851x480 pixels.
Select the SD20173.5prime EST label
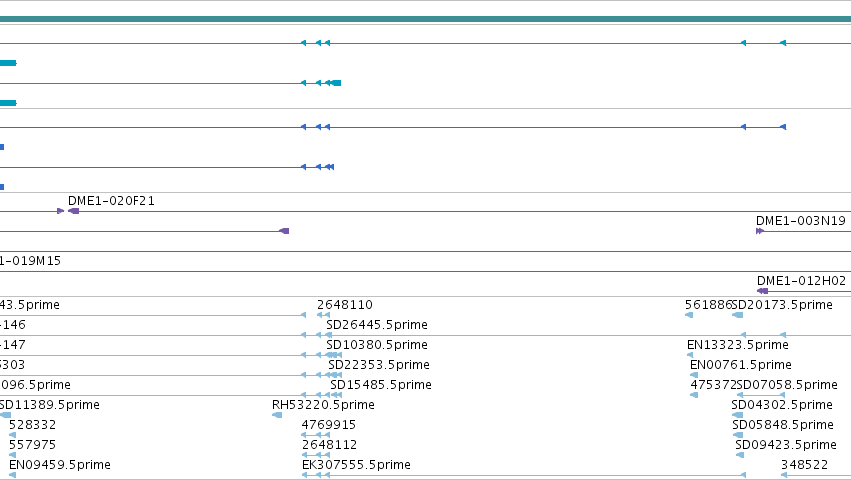coord(782,305)
